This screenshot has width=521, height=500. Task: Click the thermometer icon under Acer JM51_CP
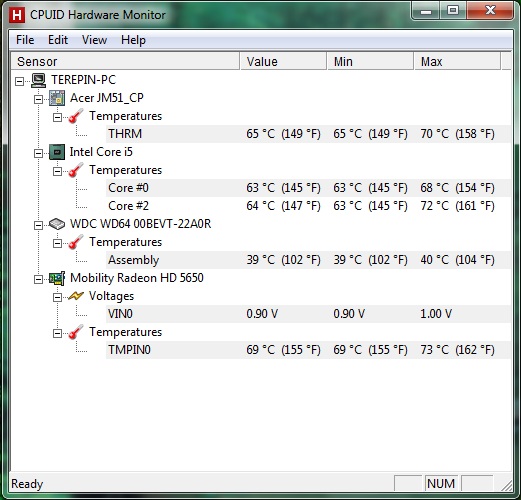pyautogui.click(x=76, y=116)
